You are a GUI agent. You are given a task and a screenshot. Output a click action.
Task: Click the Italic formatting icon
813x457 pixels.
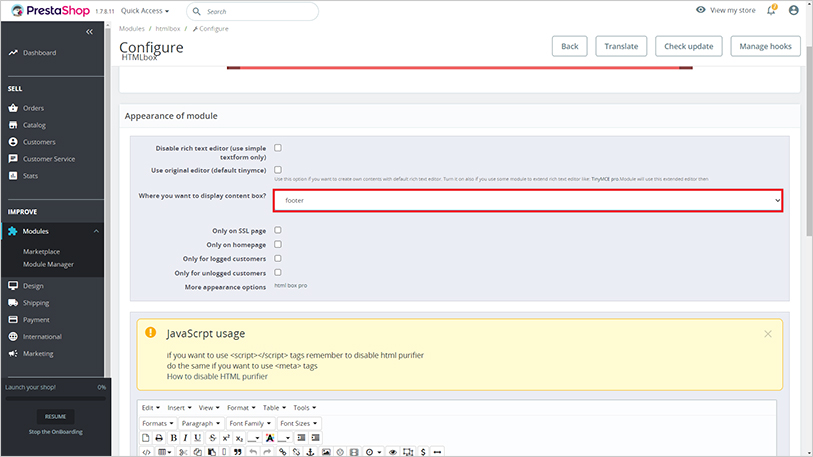click(x=186, y=438)
